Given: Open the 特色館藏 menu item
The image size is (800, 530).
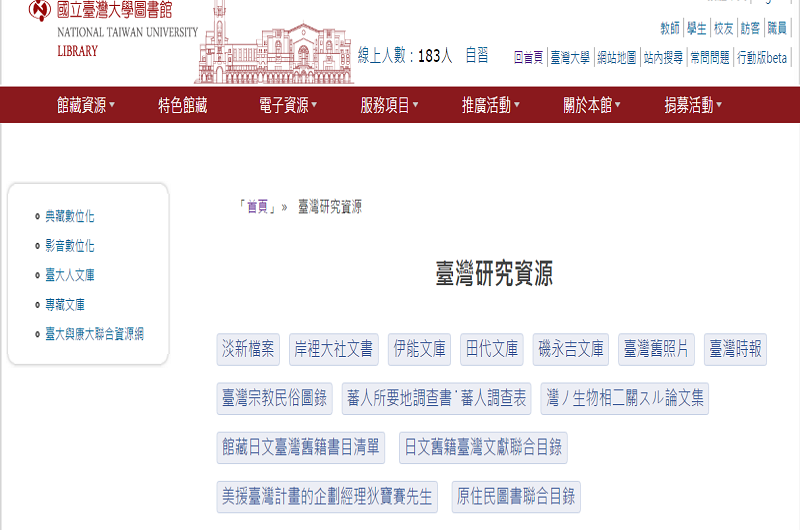Looking at the screenshot, I should click(x=183, y=105).
